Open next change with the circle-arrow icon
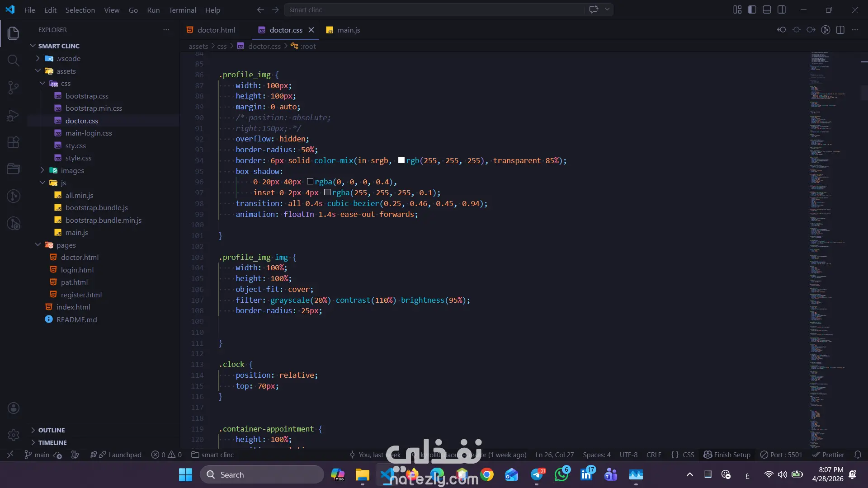The width and height of the screenshot is (868, 488). pyautogui.click(x=811, y=30)
